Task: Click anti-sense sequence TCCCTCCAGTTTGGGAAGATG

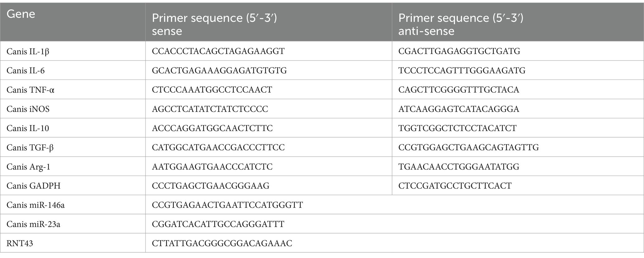Action: [x=462, y=71]
